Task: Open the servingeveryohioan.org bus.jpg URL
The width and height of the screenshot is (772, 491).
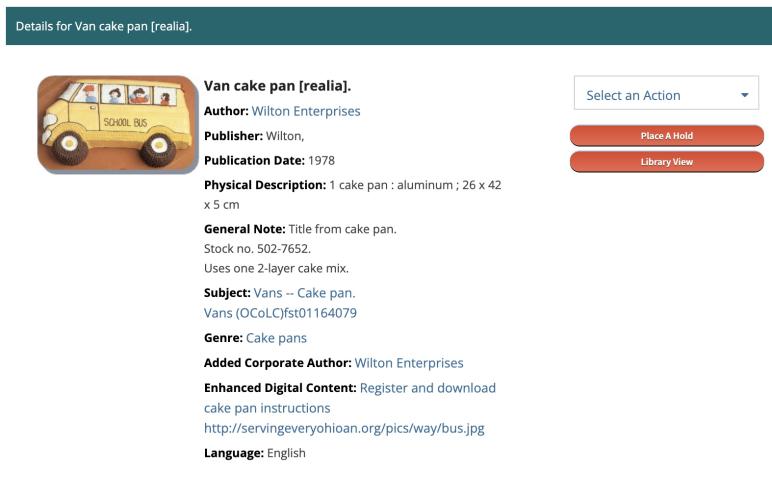Action: [x=344, y=428]
